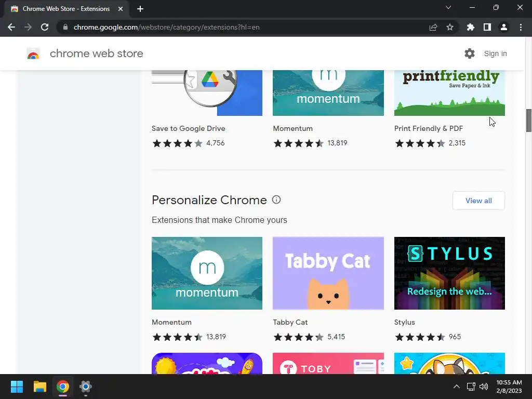Open network status in system tray
Viewport: 532px width, 399px height.
(471, 387)
